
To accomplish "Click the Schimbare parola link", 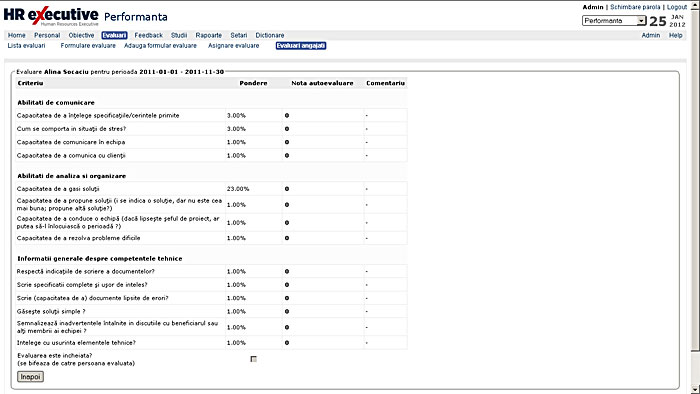I will (635, 7).
